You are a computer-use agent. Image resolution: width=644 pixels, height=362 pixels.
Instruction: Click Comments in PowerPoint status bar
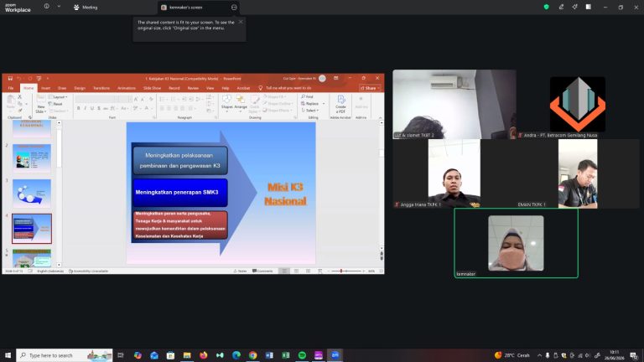coord(262,271)
